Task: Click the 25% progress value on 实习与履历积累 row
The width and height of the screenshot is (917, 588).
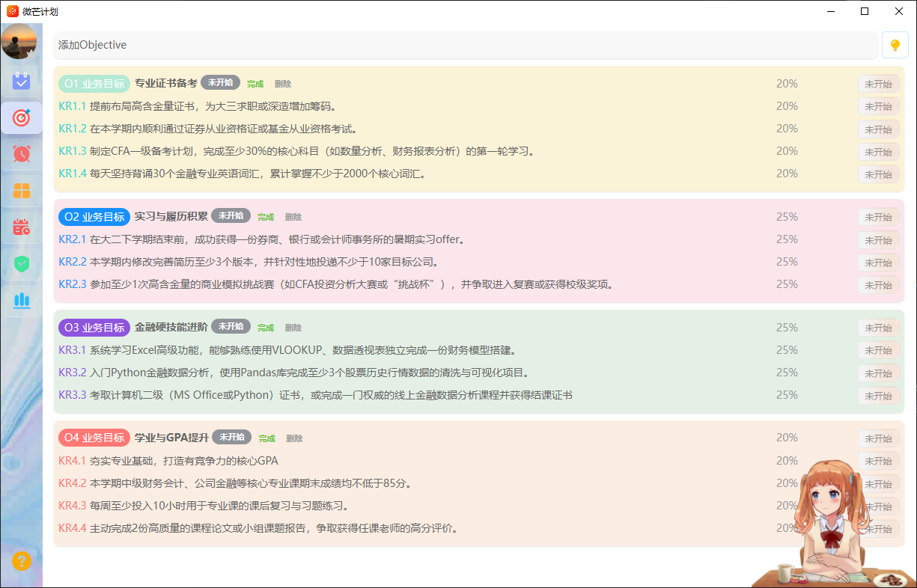Action: point(787,217)
